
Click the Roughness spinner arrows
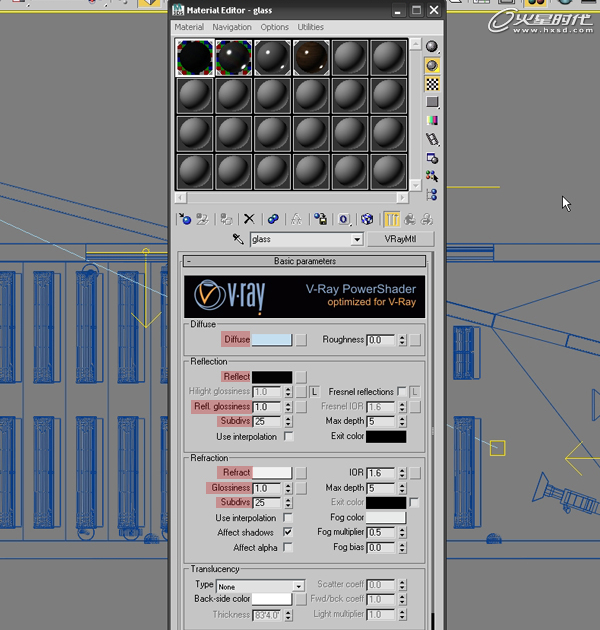402,340
